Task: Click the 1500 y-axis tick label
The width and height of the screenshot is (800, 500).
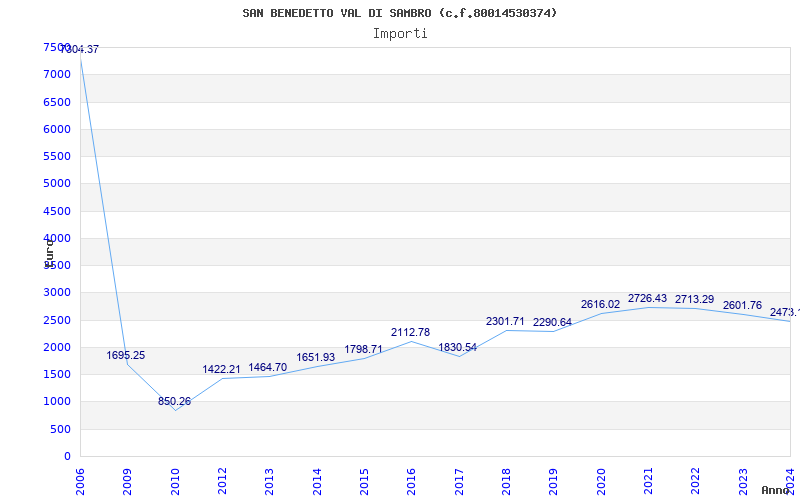Action: [x=57, y=374]
